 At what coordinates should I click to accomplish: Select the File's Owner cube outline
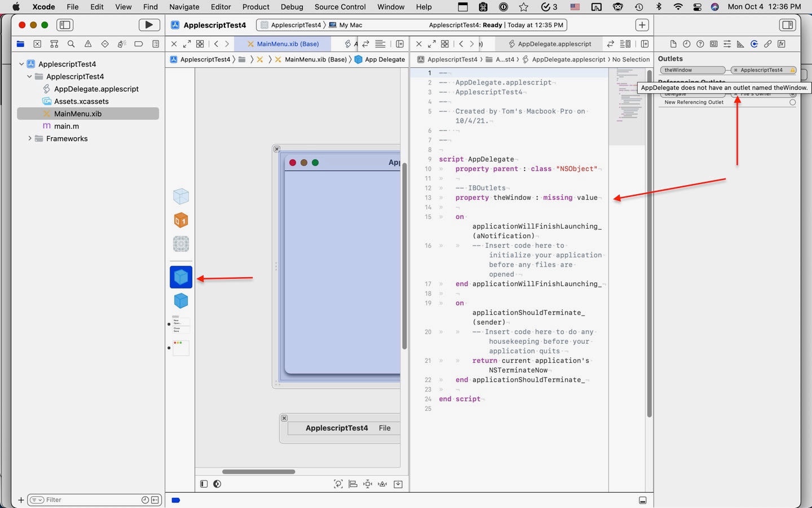[x=181, y=196]
